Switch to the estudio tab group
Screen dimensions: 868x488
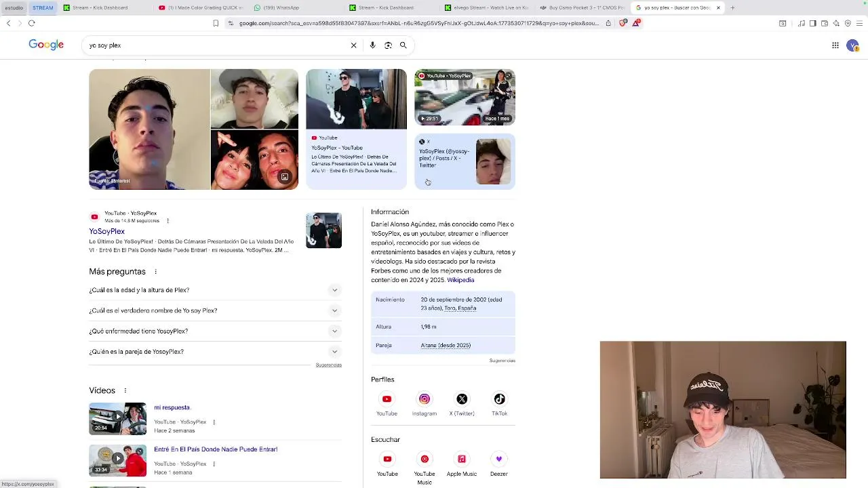[14, 7]
